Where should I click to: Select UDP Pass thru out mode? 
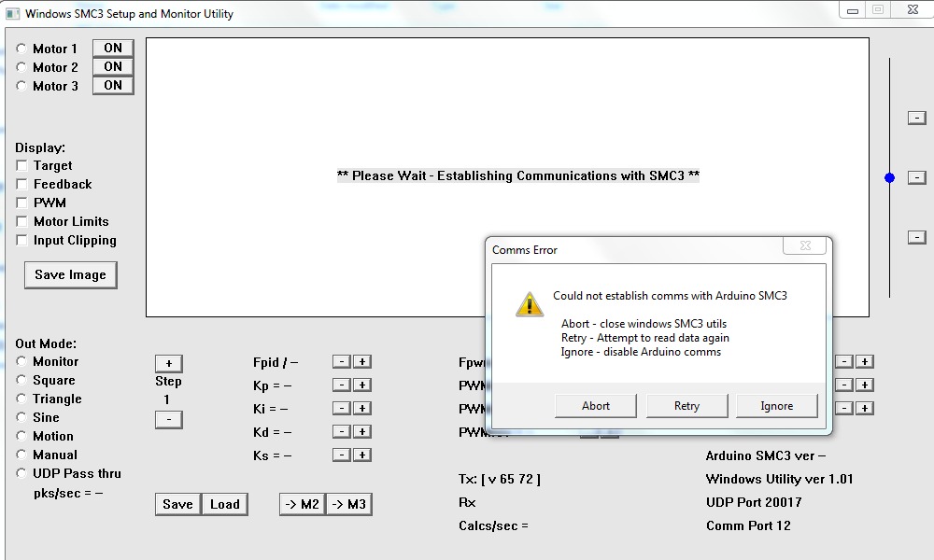[x=21, y=473]
